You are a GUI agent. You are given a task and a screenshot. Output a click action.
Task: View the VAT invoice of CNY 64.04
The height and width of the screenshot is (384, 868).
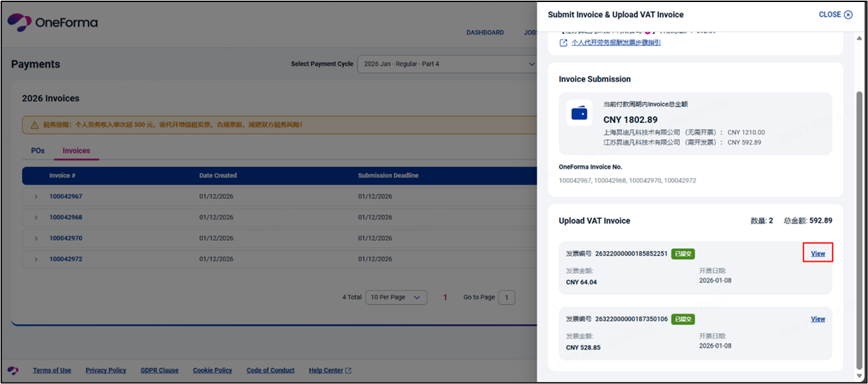coord(818,254)
